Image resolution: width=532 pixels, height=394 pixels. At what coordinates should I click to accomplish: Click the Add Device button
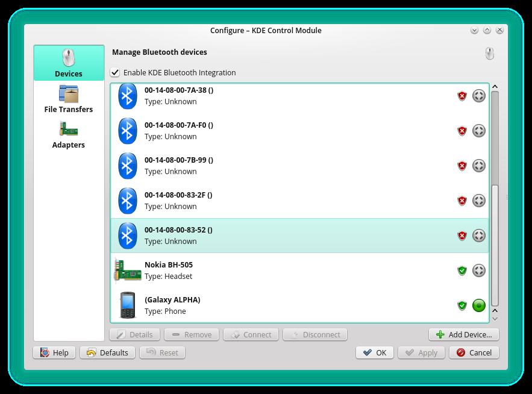pos(464,334)
